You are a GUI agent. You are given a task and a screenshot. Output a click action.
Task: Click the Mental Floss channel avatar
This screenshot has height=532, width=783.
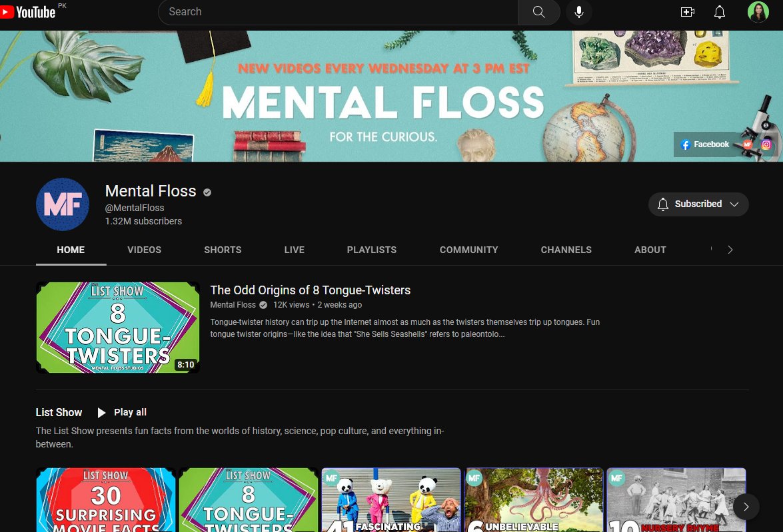click(63, 204)
